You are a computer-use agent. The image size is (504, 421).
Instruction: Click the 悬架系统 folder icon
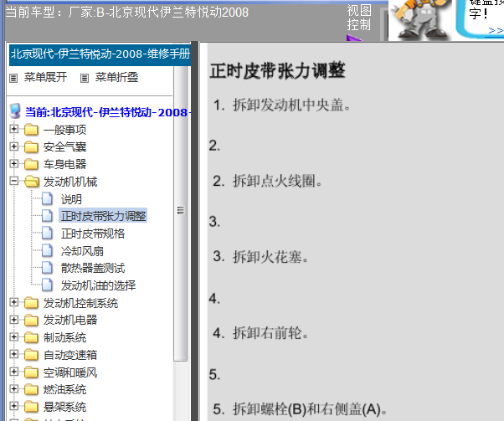coord(31,407)
